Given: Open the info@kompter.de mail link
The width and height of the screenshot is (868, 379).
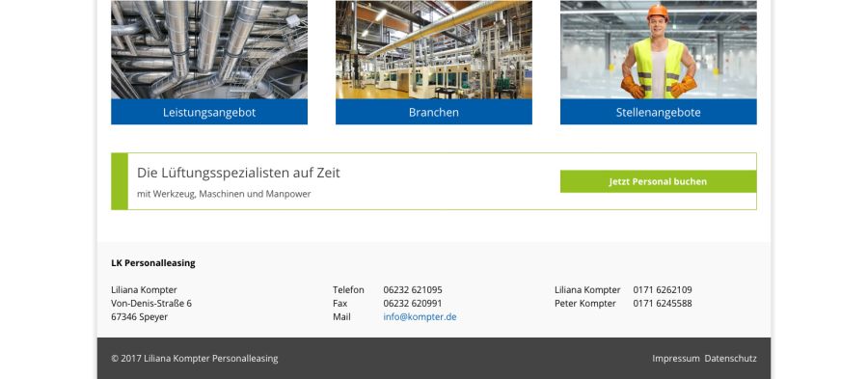Looking at the screenshot, I should pos(420,317).
